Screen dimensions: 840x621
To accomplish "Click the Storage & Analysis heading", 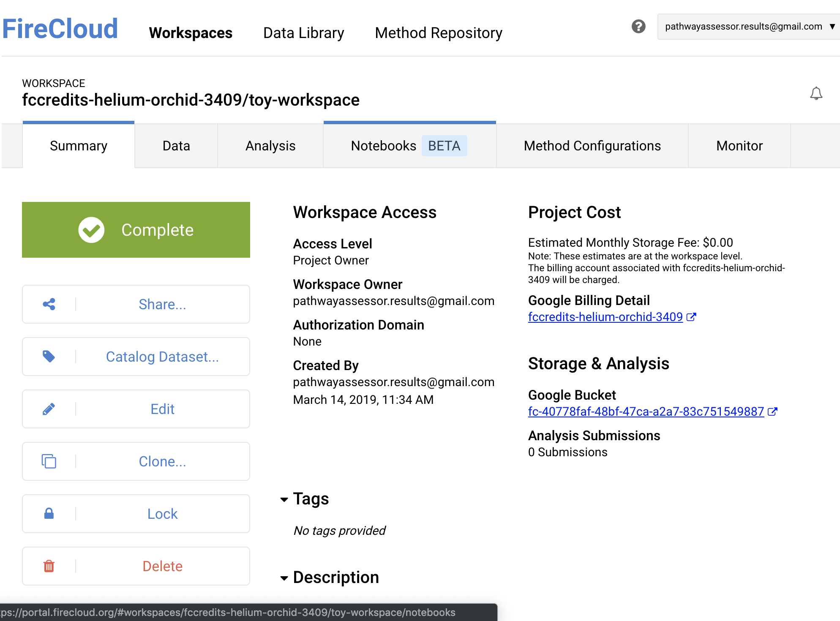I will tap(598, 363).
